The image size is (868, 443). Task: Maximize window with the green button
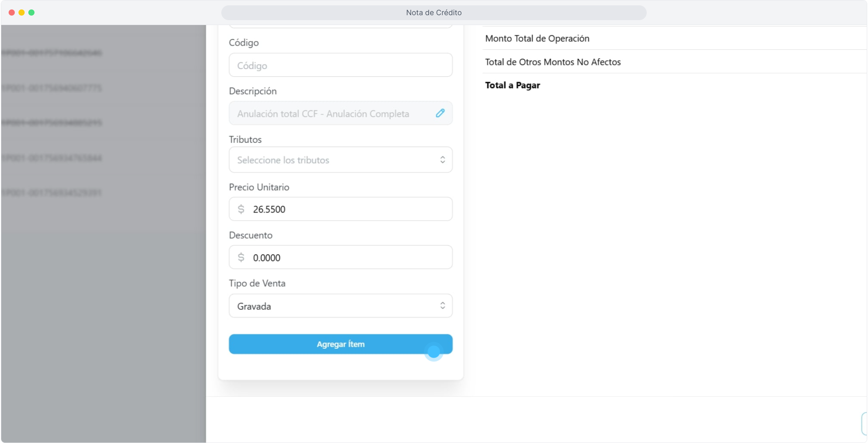pos(31,13)
